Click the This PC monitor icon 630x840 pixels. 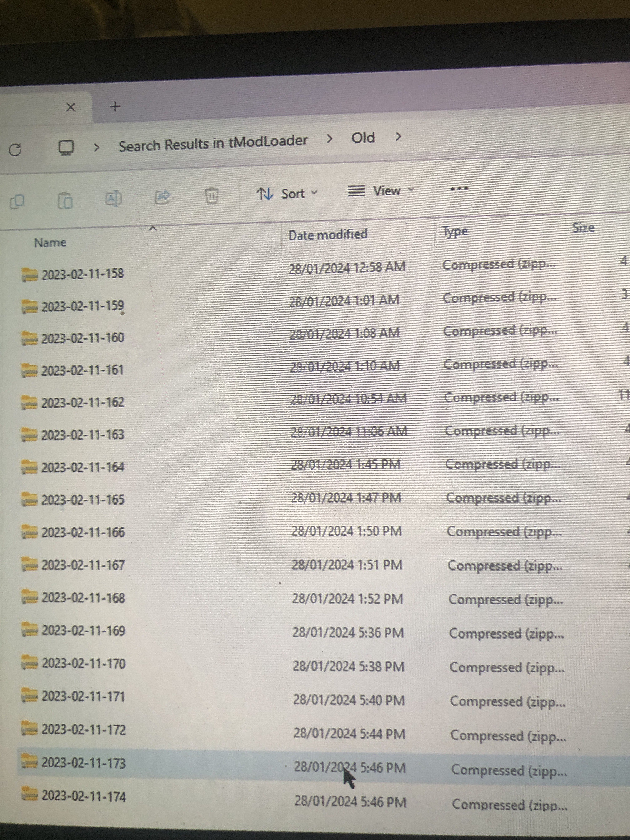tap(66, 148)
